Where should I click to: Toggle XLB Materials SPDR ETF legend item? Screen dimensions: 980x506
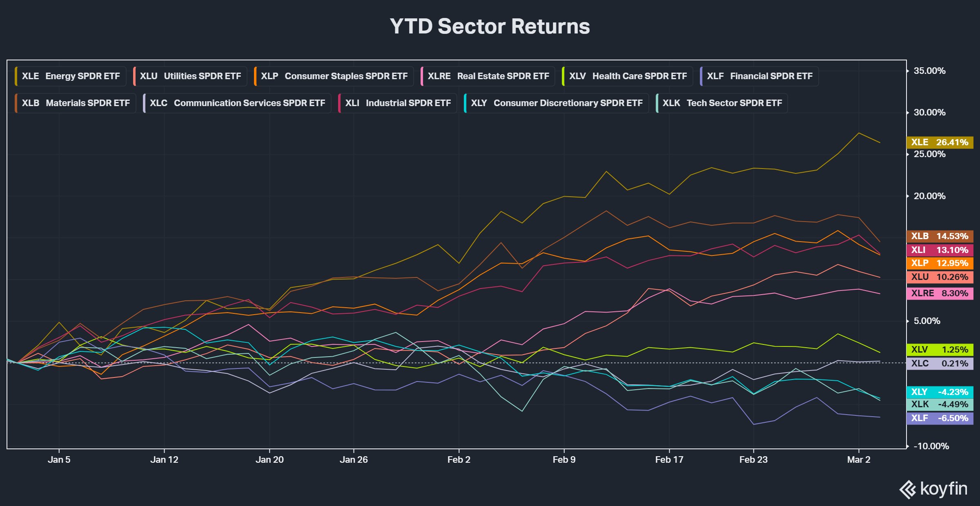coord(75,103)
